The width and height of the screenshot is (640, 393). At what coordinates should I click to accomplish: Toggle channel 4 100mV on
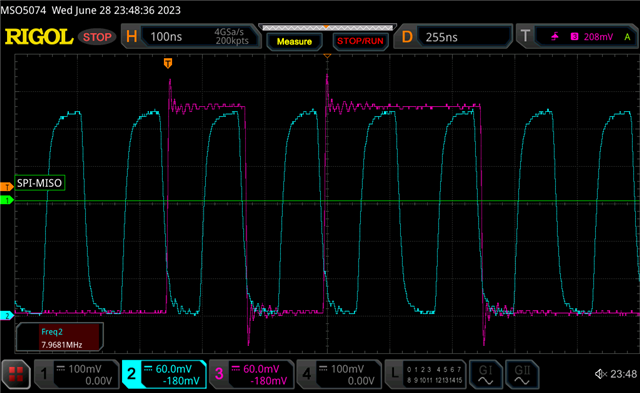pyautogui.click(x=338, y=375)
